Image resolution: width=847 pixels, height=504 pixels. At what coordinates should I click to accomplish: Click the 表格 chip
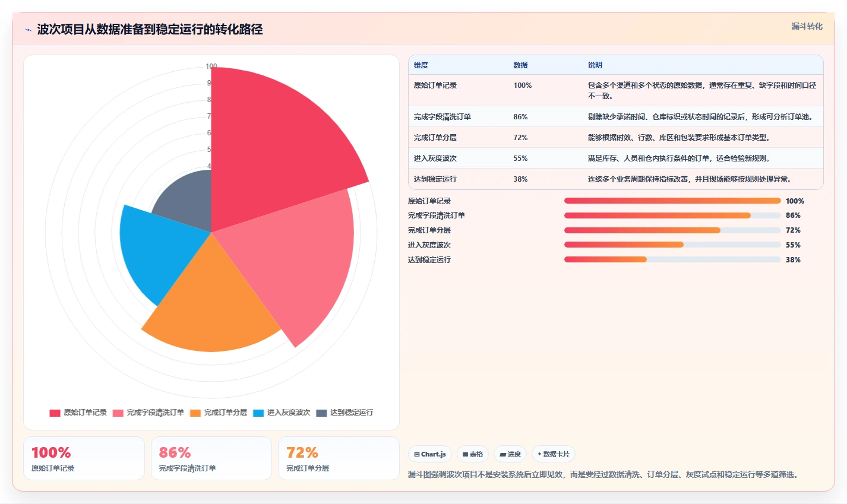click(x=473, y=454)
